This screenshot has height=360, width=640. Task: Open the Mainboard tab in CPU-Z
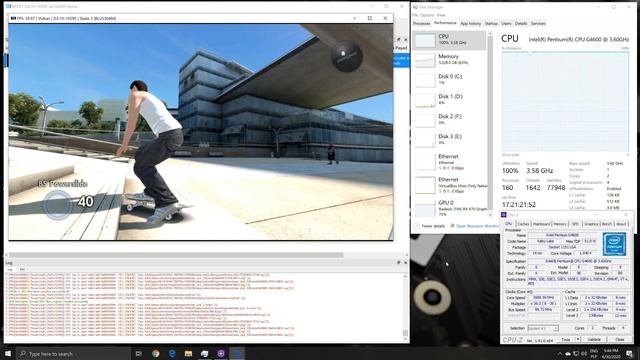(541, 224)
